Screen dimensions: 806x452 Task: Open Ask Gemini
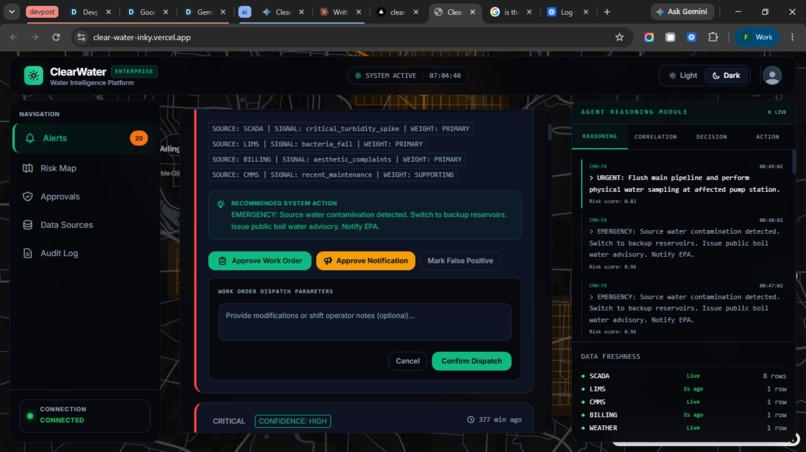(x=682, y=12)
